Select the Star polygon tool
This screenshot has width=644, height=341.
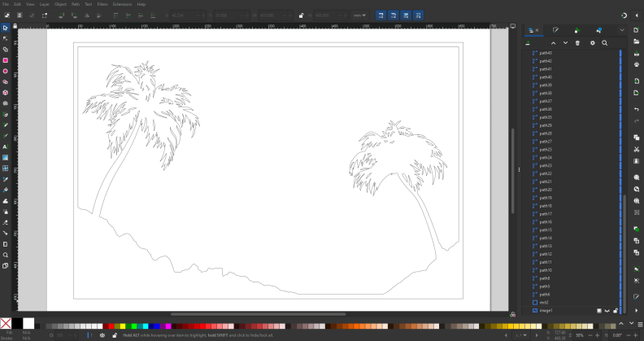coord(5,81)
